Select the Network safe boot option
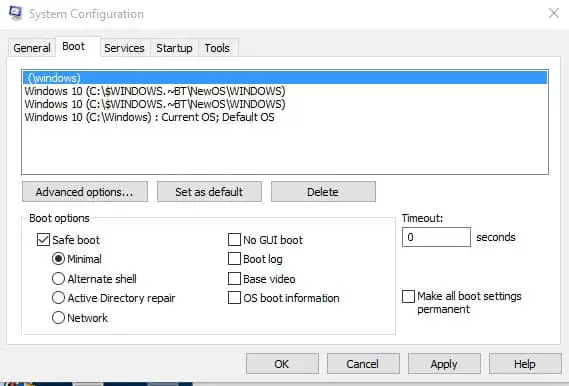 (58, 317)
